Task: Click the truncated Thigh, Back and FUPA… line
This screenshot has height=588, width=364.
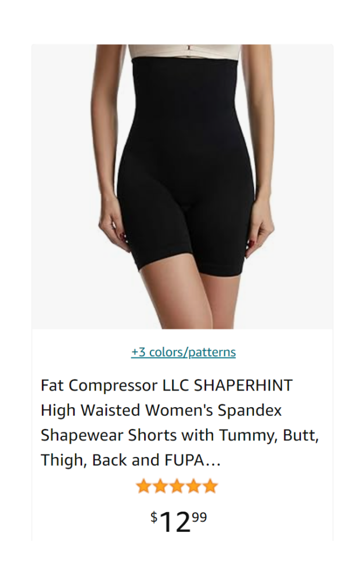Action: [x=130, y=460]
